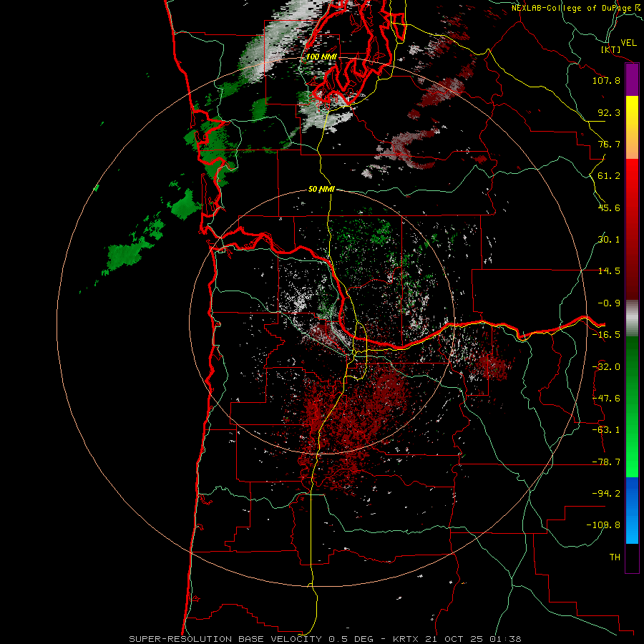This screenshot has height=644, width=644.
Task: Pick the gray segment of velocity color bar
Action: [x=632, y=318]
